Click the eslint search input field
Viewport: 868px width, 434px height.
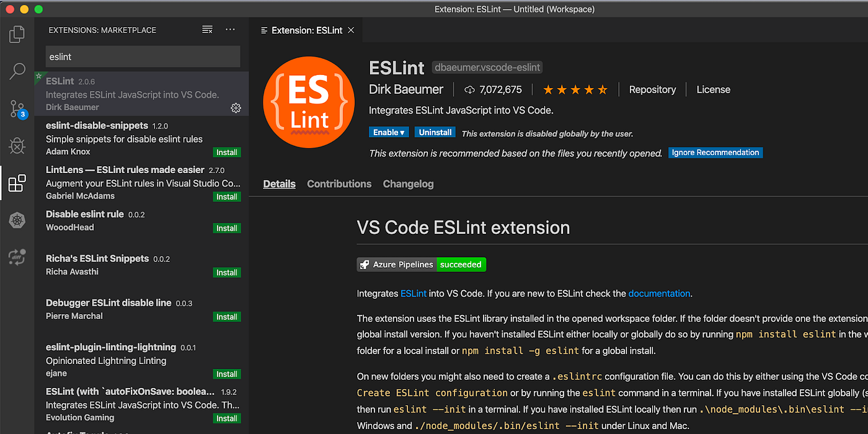pyautogui.click(x=143, y=56)
